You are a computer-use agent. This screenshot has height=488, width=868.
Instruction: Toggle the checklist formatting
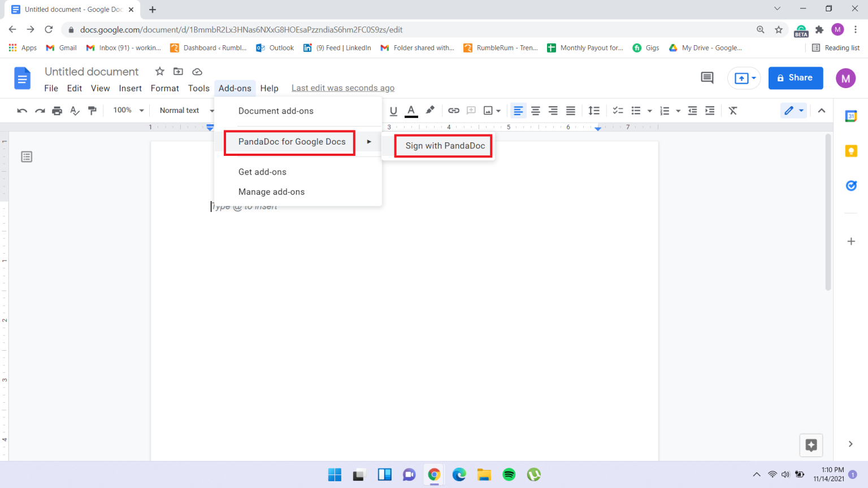pos(618,110)
